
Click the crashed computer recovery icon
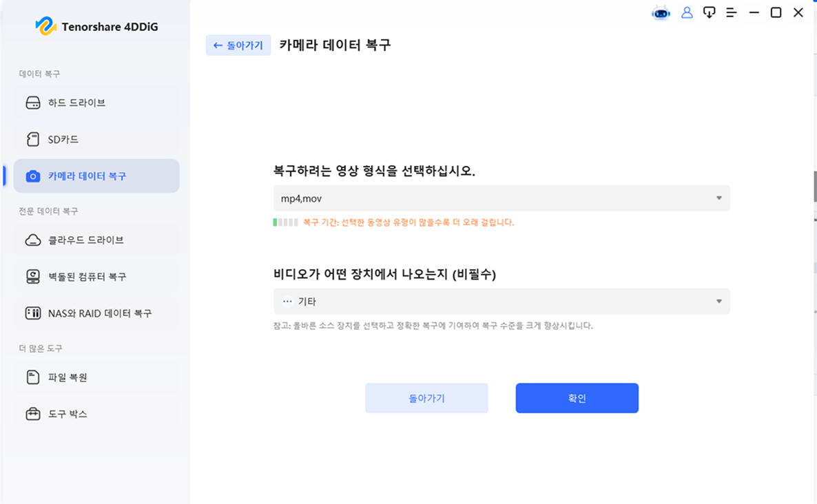33,277
